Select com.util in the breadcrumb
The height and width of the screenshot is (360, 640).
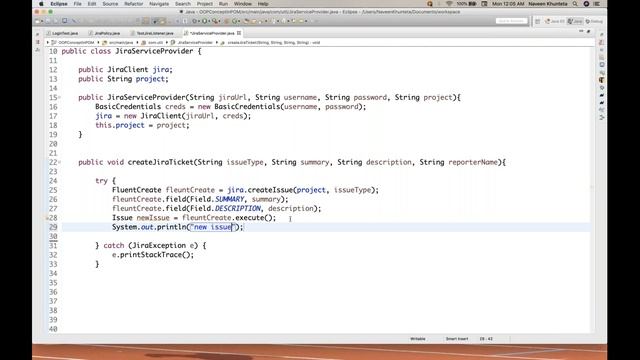[152, 42]
